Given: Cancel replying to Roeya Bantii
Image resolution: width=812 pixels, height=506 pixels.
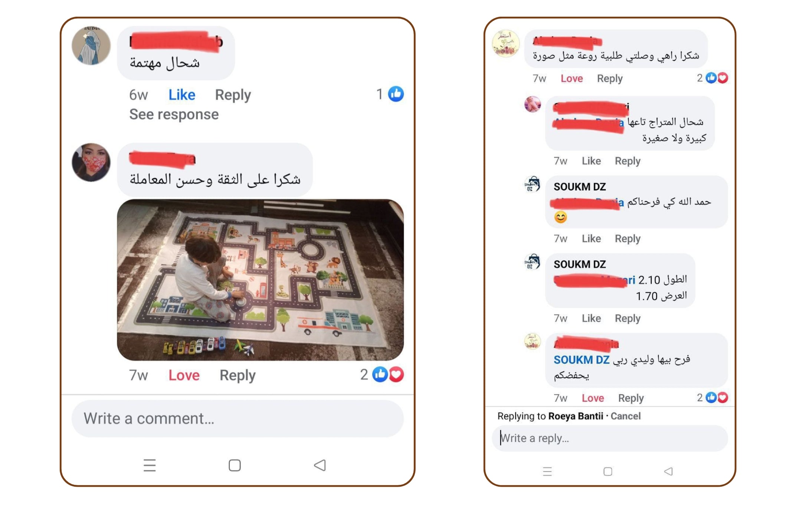Looking at the screenshot, I should tap(625, 416).
